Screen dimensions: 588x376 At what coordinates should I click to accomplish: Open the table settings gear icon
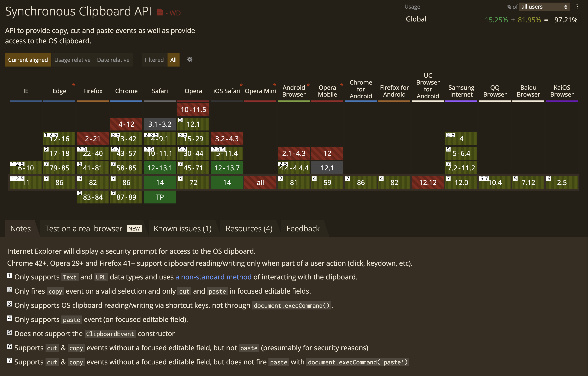click(x=190, y=60)
